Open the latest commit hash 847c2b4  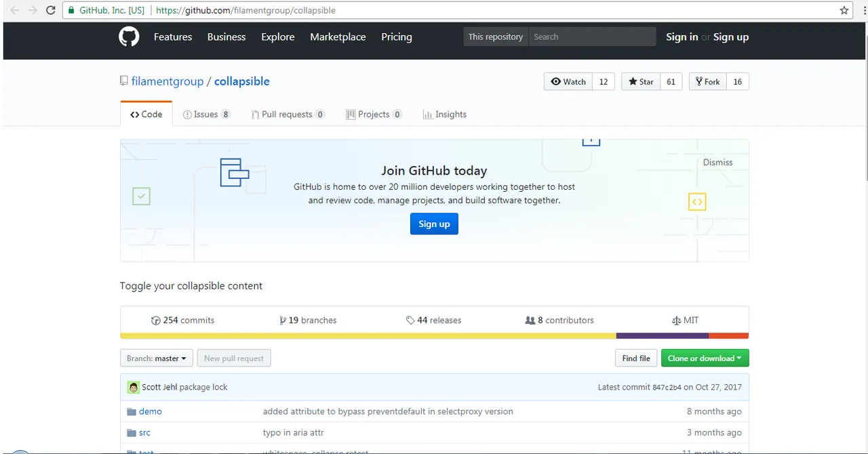pyautogui.click(x=667, y=387)
